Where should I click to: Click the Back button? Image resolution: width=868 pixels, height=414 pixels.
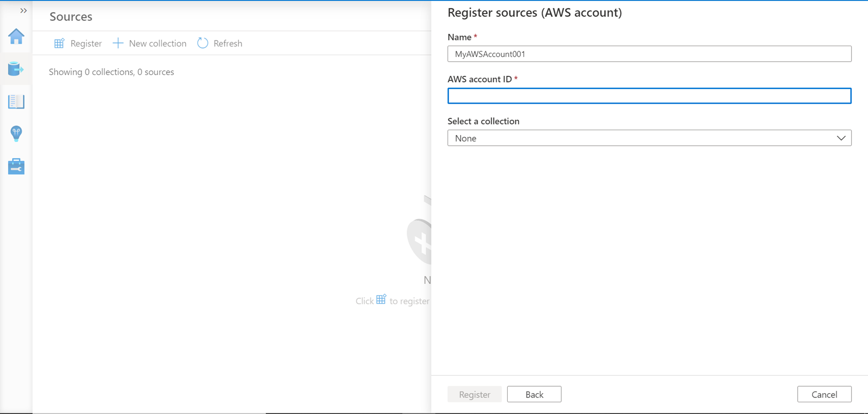534,394
